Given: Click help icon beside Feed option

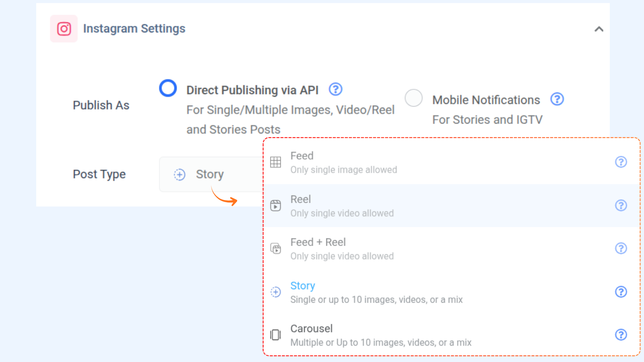Looking at the screenshot, I should [x=621, y=162].
